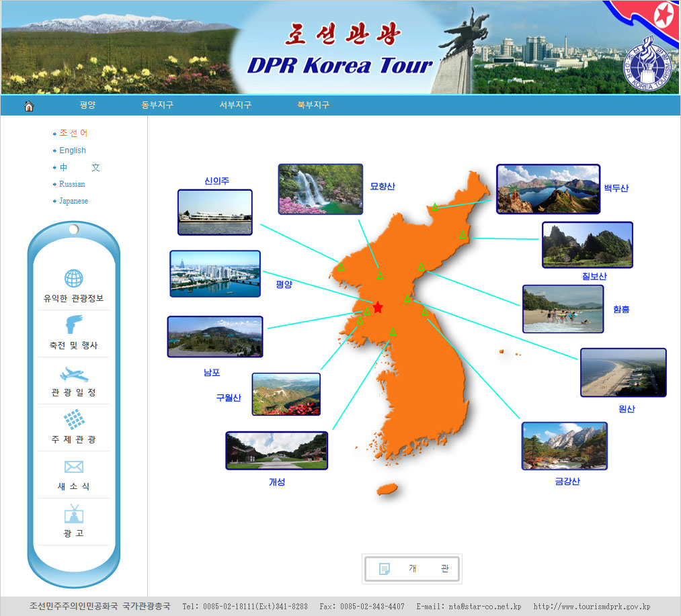Image resolution: width=681 pixels, height=616 pixels.
Task: Go to the 북부지구 navigation item
Action: pyautogui.click(x=313, y=105)
